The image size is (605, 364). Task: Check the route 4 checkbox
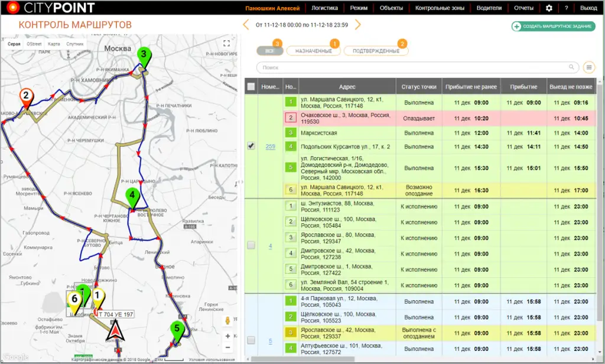tap(251, 245)
